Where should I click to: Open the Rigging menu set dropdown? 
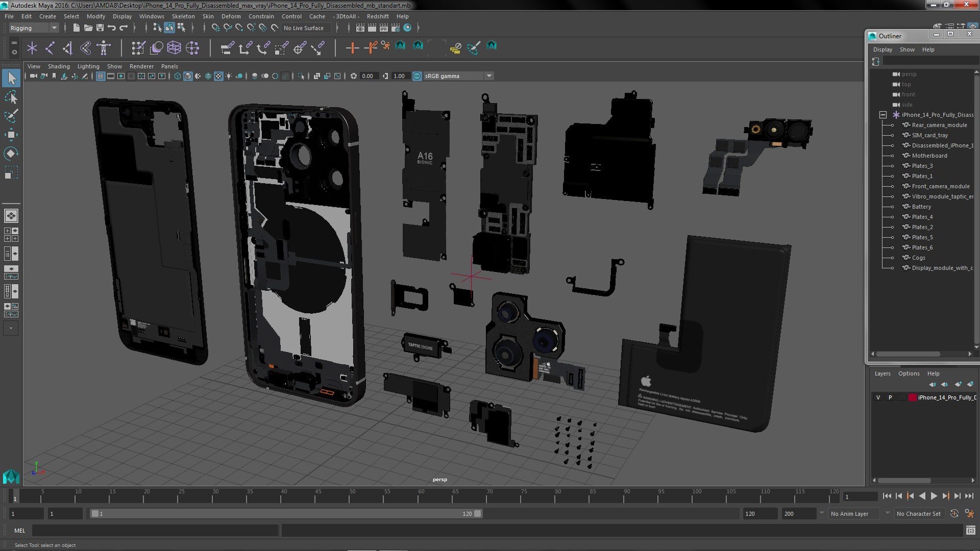(34, 28)
